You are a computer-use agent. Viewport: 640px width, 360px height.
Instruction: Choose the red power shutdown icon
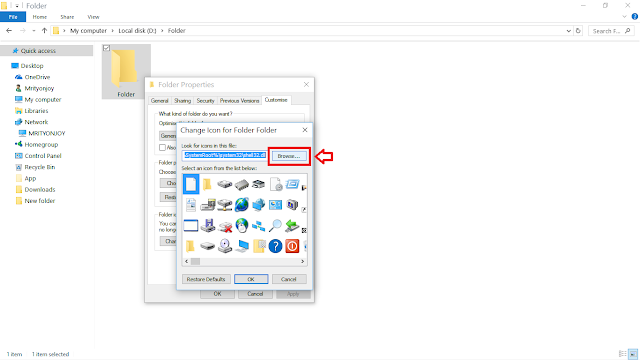(x=292, y=246)
